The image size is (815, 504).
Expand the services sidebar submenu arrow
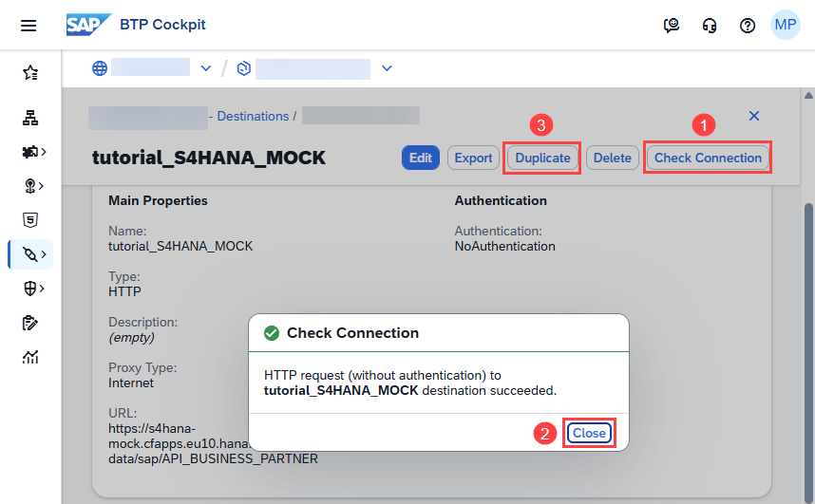(x=44, y=152)
